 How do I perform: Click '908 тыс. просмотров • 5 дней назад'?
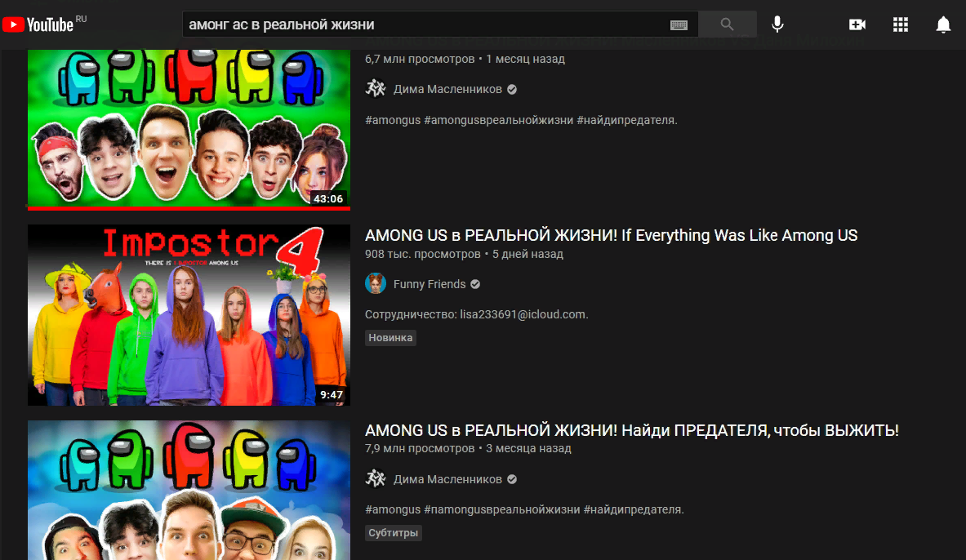tap(464, 254)
